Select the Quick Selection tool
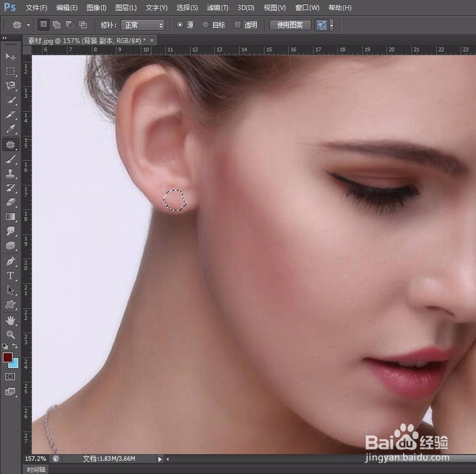The width and height of the screenshot is (476, 474). (x=10, y=100)
